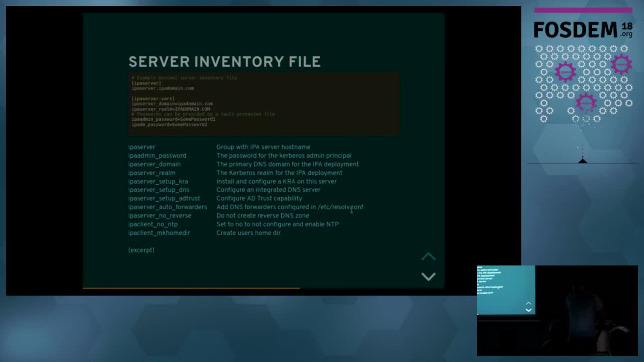Select the ipaserver_setup_dns variable entry

tap(158, 189)
